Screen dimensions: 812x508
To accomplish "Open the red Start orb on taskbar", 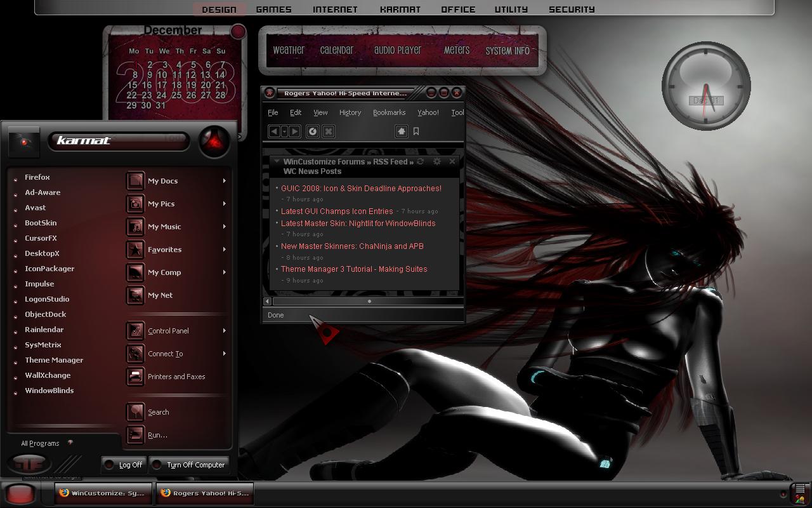I will click(21, 493).
